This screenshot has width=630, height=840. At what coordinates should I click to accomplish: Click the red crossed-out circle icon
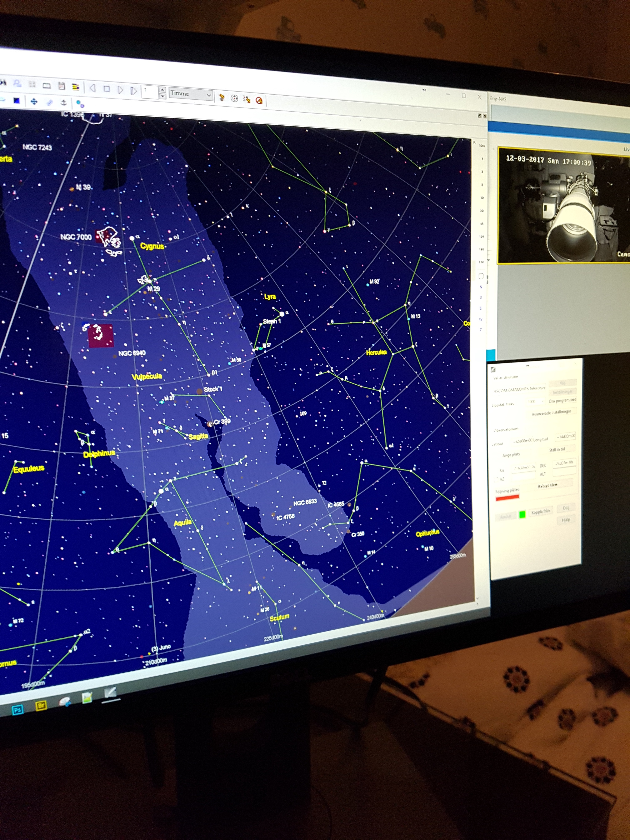pyautogui.click(x=259, y=101)
